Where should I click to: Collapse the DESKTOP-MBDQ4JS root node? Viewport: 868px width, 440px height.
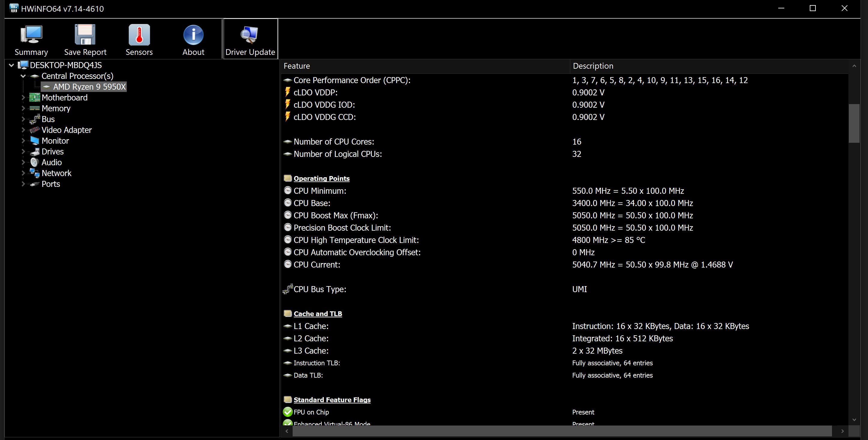coord(11,65)
